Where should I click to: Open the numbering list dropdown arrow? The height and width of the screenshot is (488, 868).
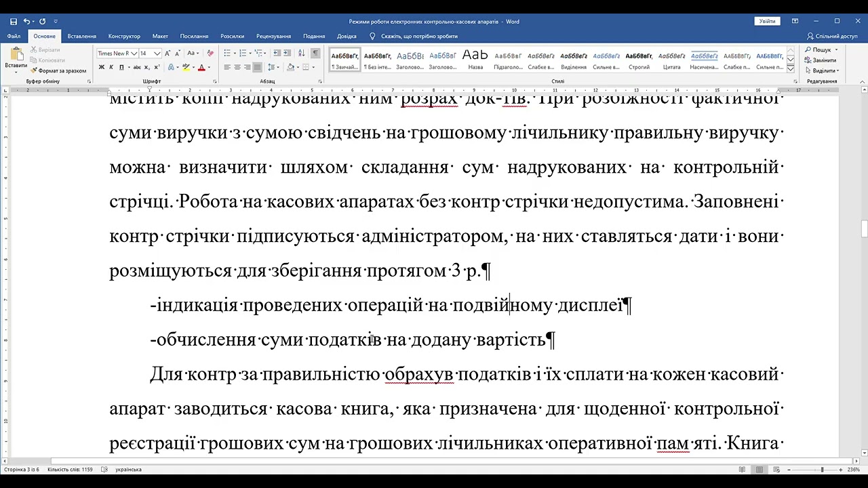(x=251, y=54)
